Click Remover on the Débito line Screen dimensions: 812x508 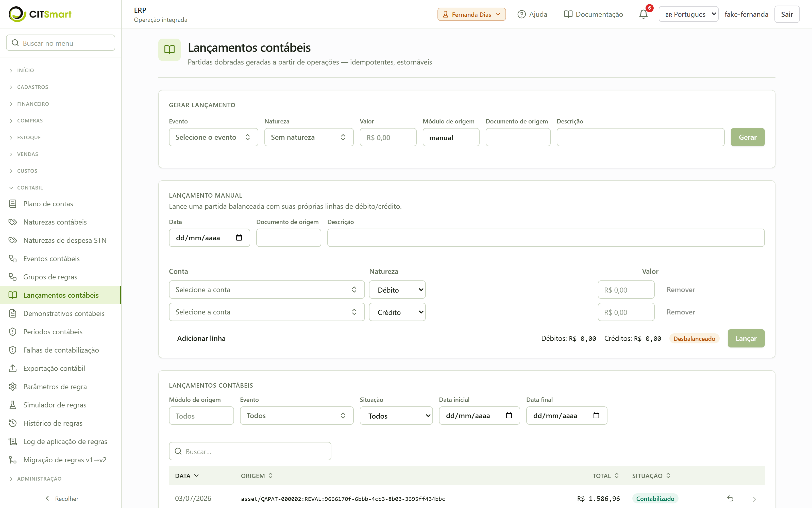click(x=681, y=290)
